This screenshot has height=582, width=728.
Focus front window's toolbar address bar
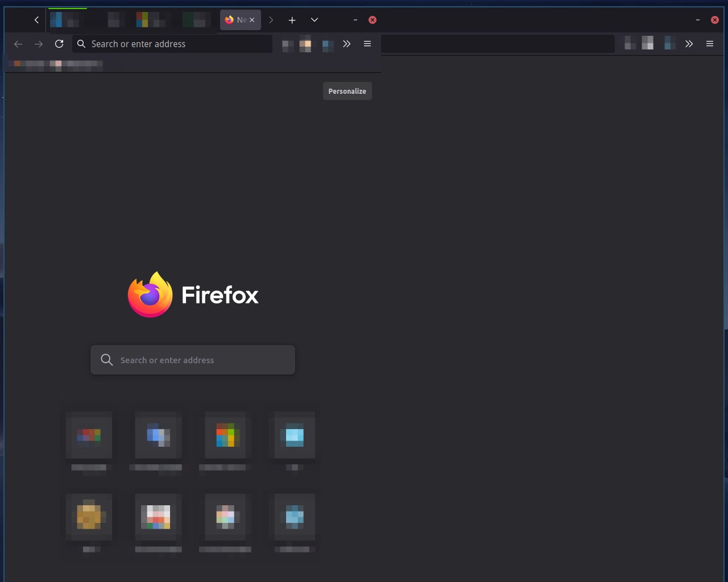172,44
